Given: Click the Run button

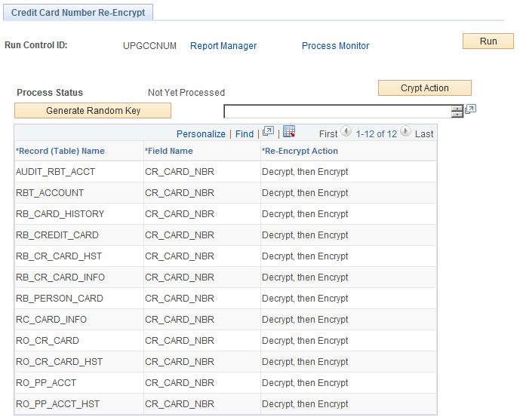Looking at the screenshot, I should pos(488,41).
